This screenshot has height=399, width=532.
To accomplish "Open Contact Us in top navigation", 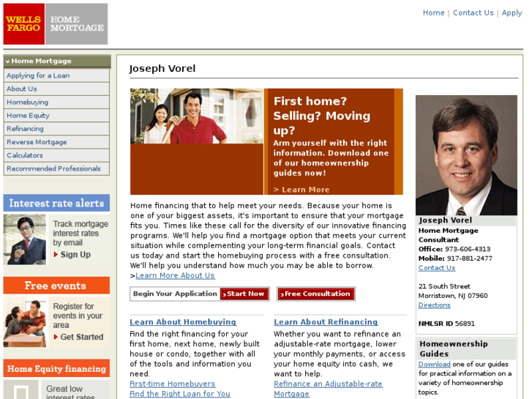I will coord(473,13).
